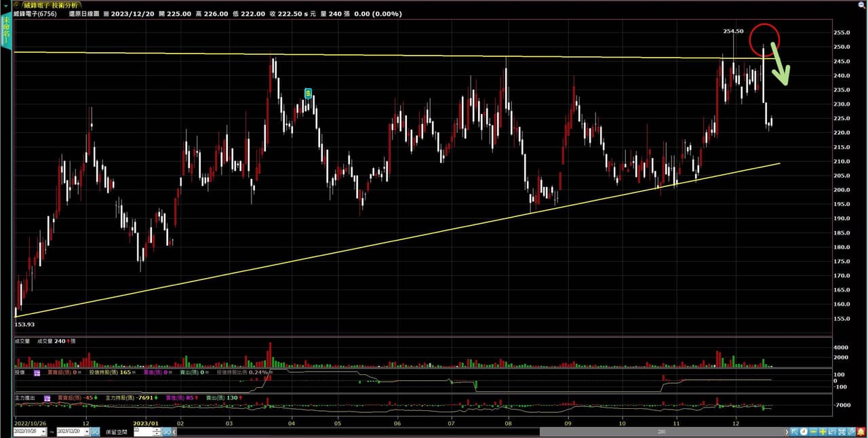Switch to the 威鋒電子 技術分析 tab
This screenshot has width=868, height=438.
(51, 5)
